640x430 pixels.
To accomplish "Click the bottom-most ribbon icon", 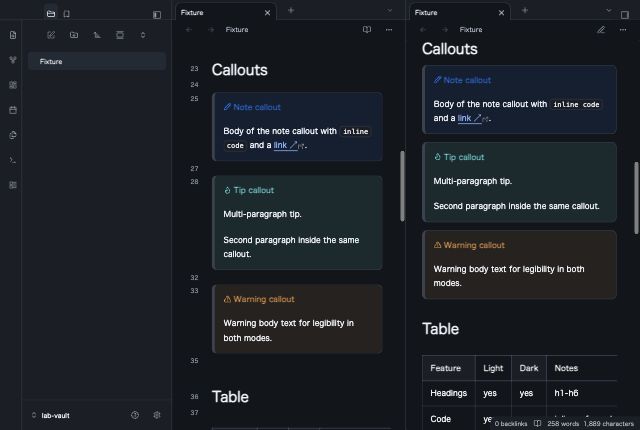I will pos(13,185).
